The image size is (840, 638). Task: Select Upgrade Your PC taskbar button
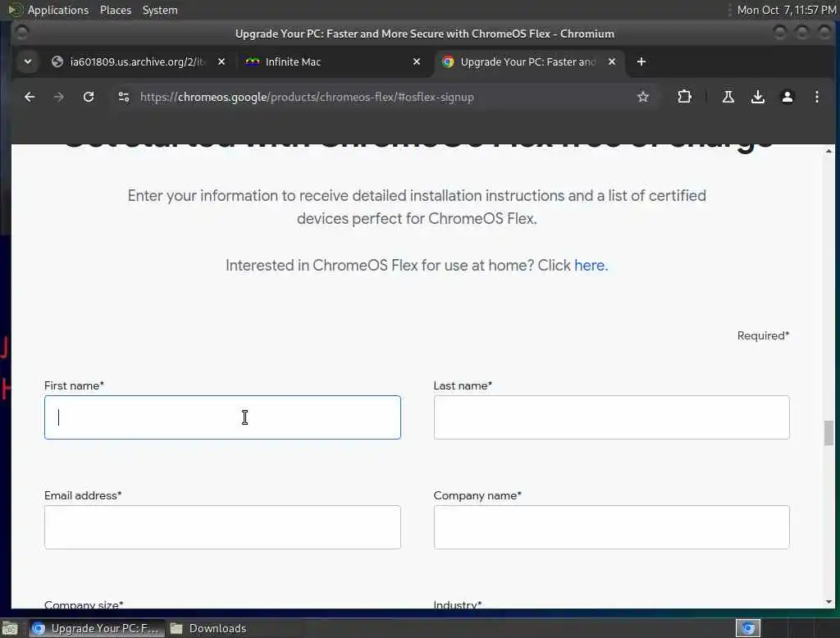point(97,628)
